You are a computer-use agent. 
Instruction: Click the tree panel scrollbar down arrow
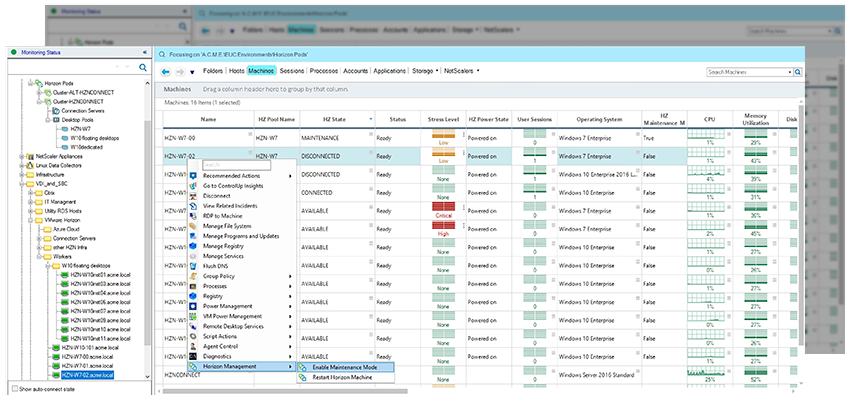point(147,377)
